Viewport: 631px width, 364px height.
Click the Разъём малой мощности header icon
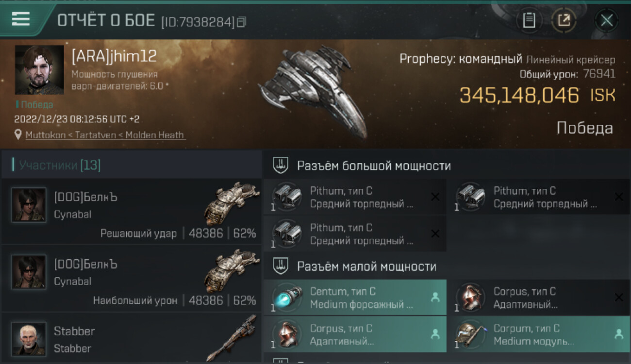tap(280, 266)
